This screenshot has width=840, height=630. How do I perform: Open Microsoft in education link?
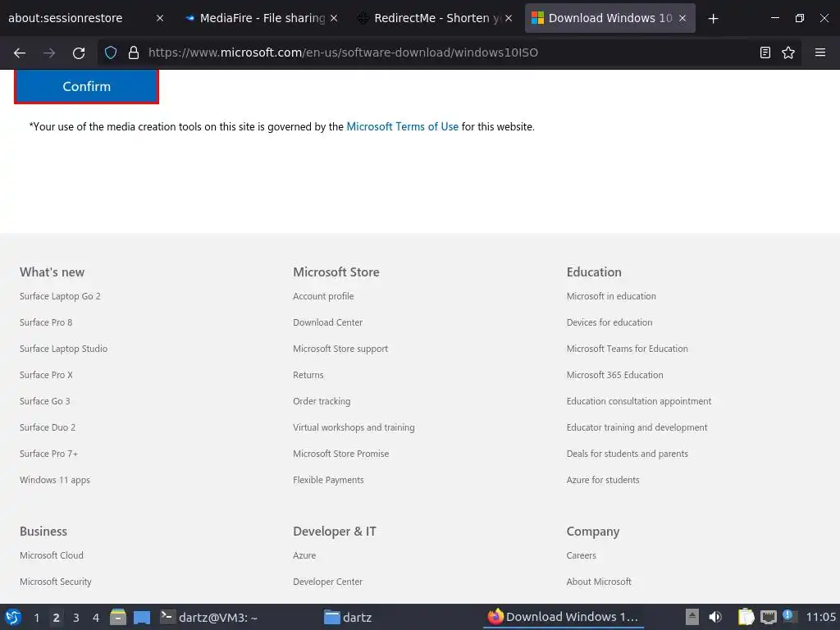(611, 296)
